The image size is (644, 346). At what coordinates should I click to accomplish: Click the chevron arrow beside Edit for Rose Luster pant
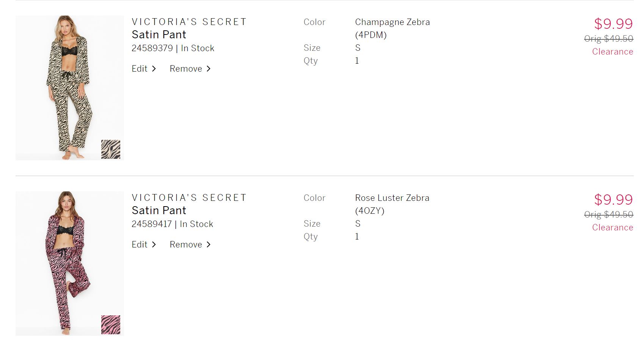154,244
